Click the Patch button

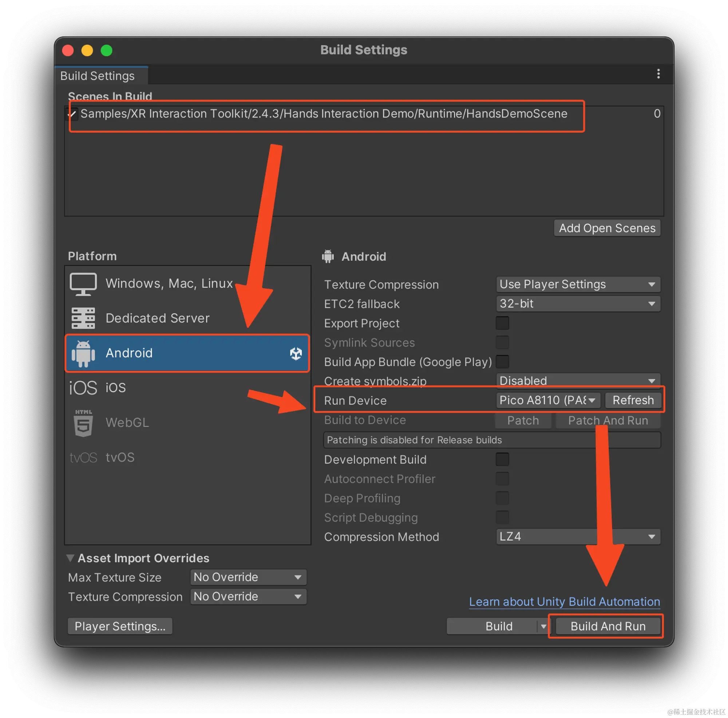coord(523,420)
